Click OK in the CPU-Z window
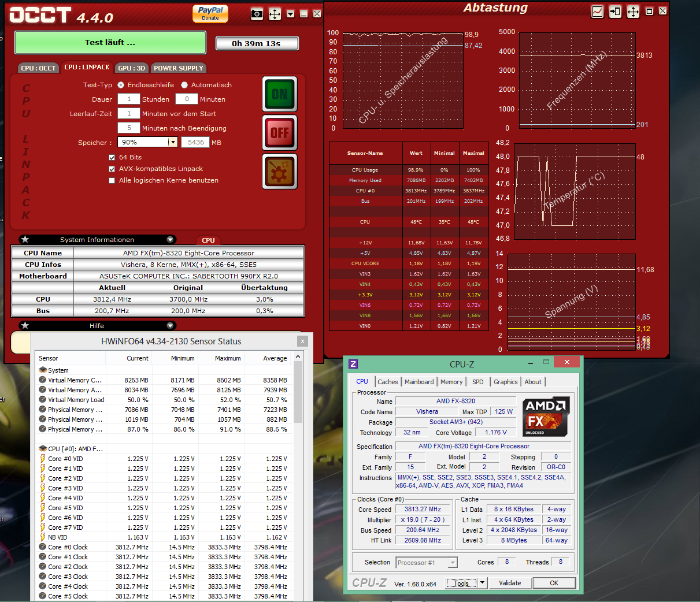The height and width of the screenshot is (602, 700). click(554, 583)
